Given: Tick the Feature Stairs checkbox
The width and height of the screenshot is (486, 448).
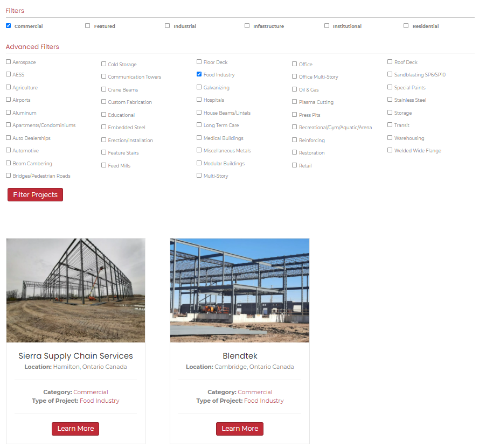Looking at the screenshot, I should (104, 152).
